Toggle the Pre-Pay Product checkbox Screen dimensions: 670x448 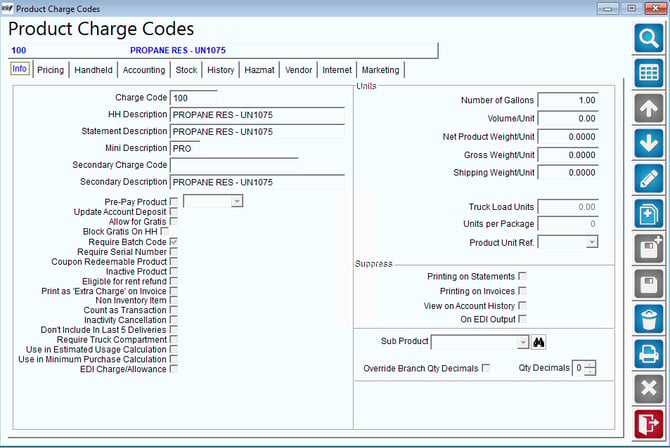tap(174, 201)
